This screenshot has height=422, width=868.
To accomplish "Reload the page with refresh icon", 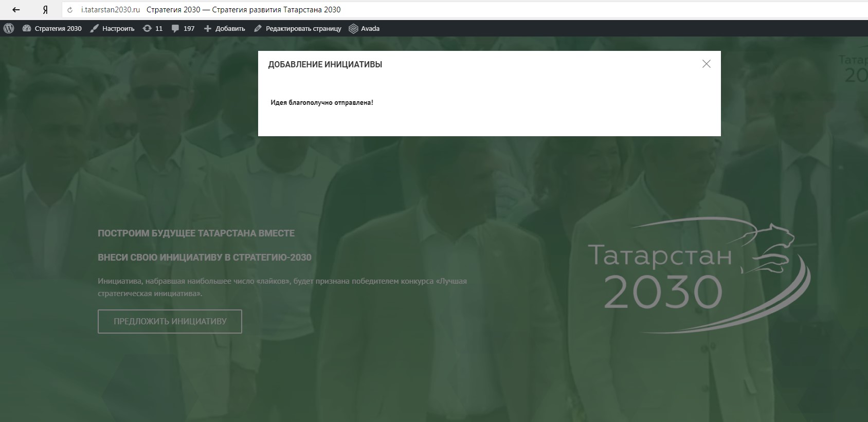I will (x=70, y=10).
